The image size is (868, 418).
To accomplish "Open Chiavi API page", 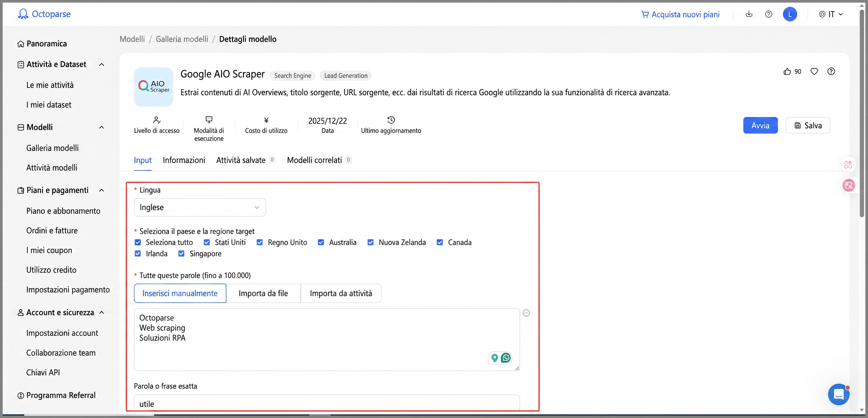I will tap(43, 372).
